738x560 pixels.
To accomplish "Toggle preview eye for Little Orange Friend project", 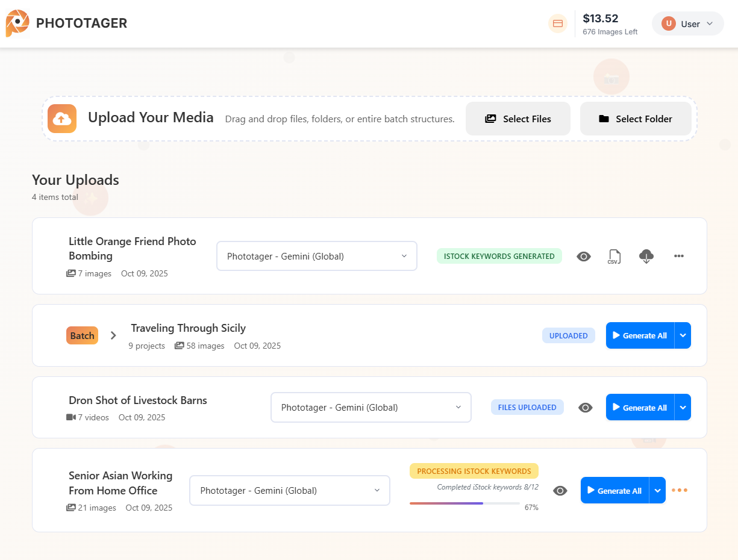I will coord(583,256).
